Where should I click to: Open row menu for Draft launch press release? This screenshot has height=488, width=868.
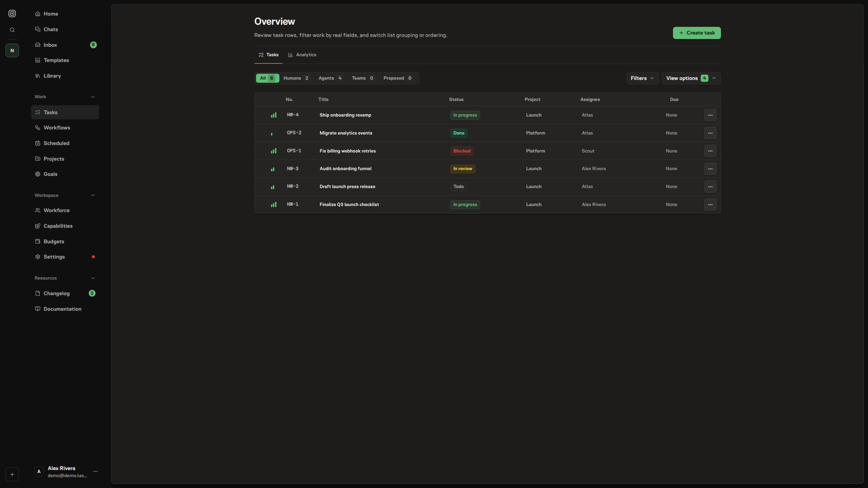710,187
